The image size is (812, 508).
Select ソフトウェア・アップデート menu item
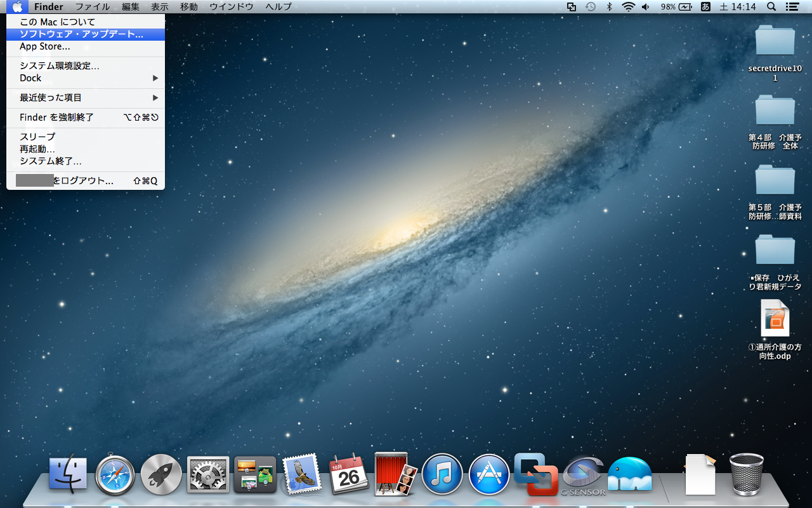coord(81,34)
